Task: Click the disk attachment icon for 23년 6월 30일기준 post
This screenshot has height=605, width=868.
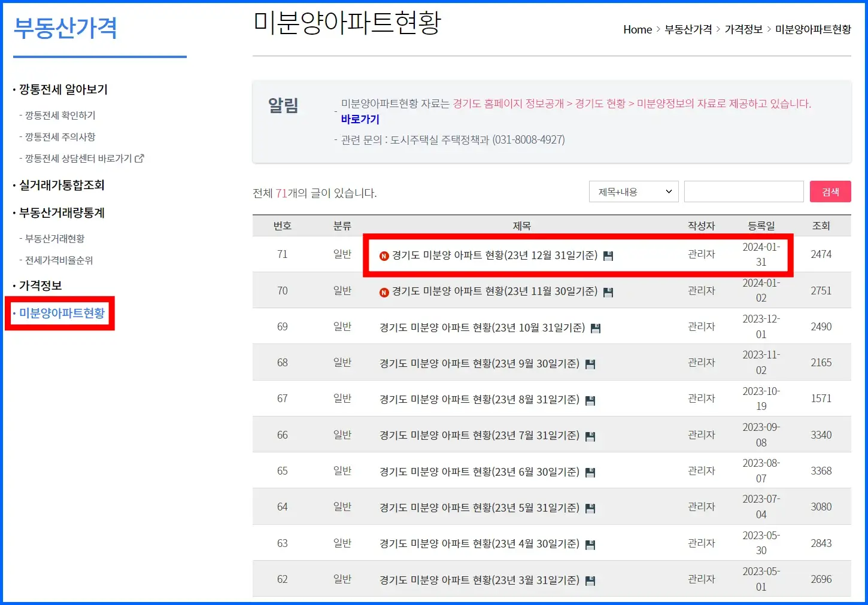Action: click(590, 473)
